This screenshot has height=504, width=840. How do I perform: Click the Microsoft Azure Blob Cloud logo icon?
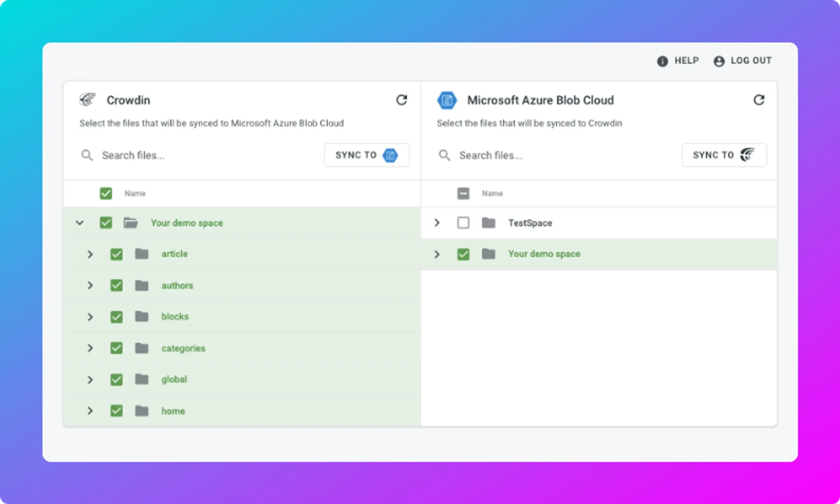point(447,100)
